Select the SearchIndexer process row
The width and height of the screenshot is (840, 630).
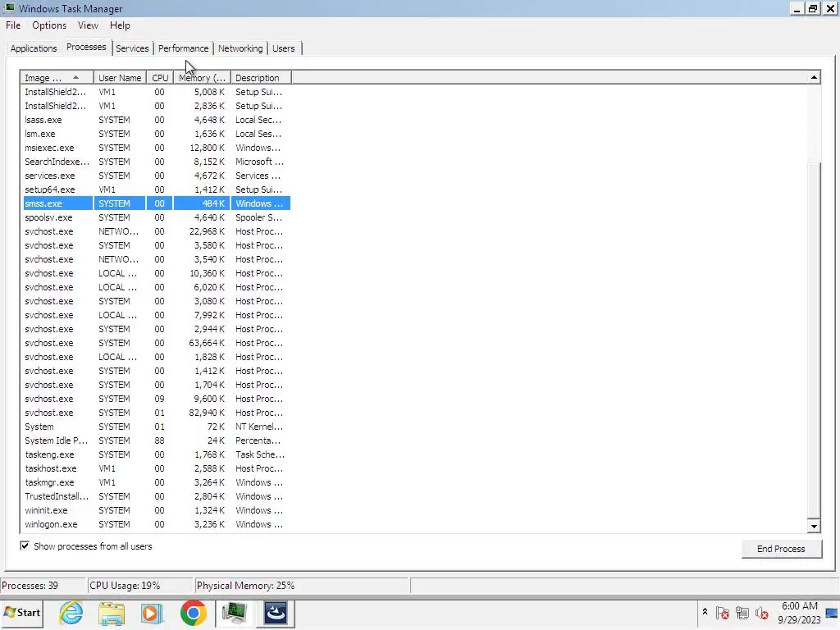coord(157,162)
